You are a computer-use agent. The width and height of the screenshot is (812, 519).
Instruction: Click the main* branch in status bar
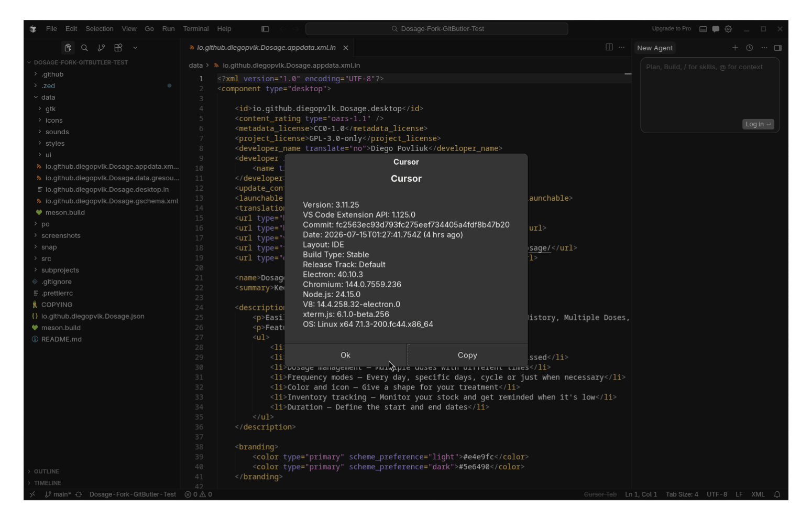point(58,494)
